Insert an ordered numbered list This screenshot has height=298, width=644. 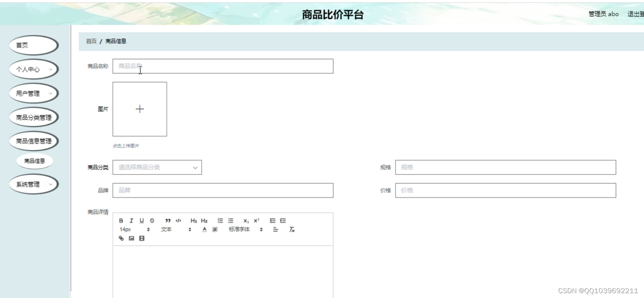click(220, 220)
